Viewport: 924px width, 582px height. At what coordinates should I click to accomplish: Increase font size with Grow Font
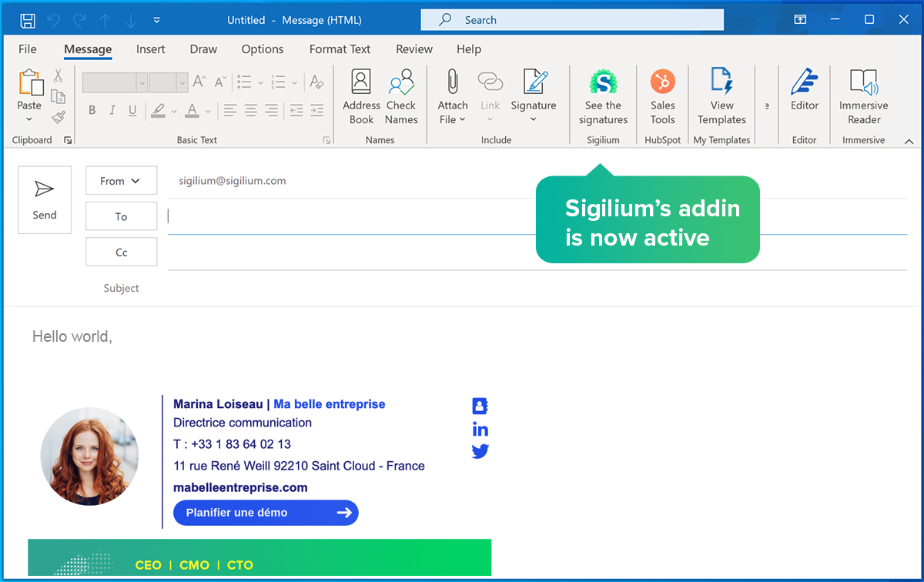click(x=199, y=82)
